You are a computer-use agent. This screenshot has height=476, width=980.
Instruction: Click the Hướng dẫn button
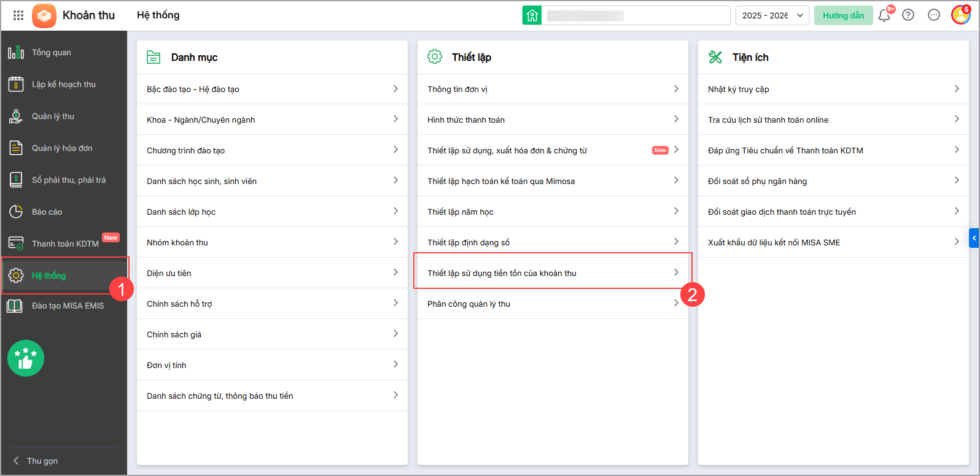tap(844, 15)
